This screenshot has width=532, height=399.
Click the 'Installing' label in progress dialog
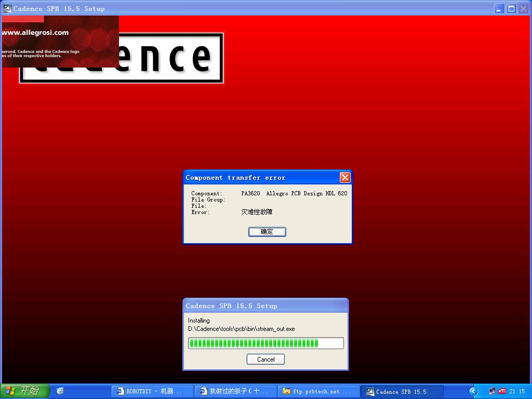click(x=199, y=320)
